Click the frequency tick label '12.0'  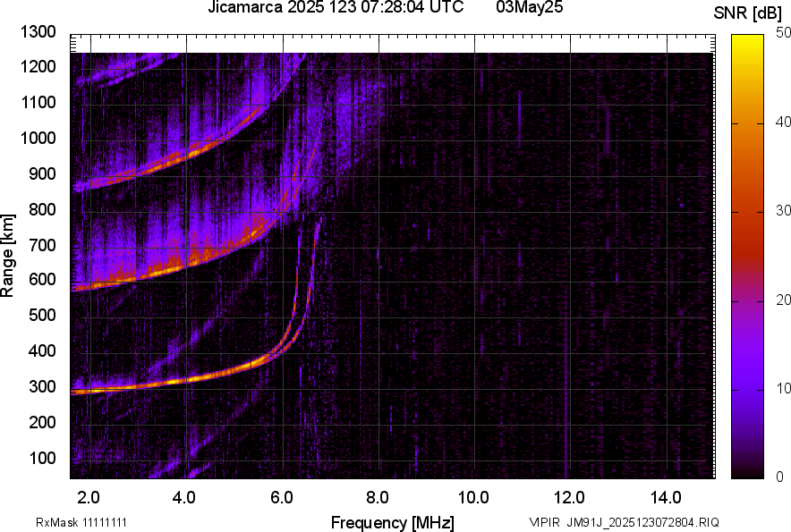[569, 498]
